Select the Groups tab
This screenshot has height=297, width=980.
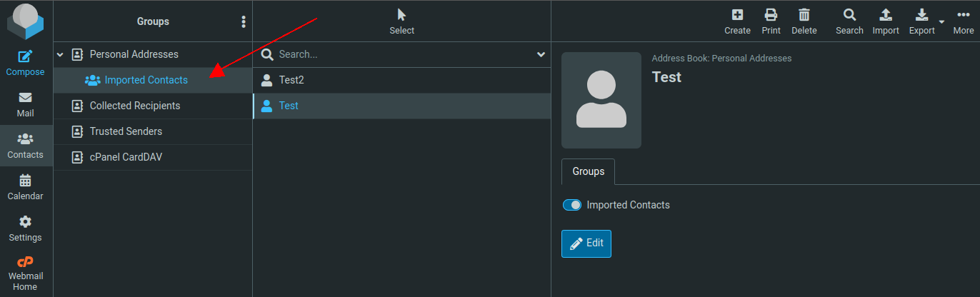pos(588,171)
